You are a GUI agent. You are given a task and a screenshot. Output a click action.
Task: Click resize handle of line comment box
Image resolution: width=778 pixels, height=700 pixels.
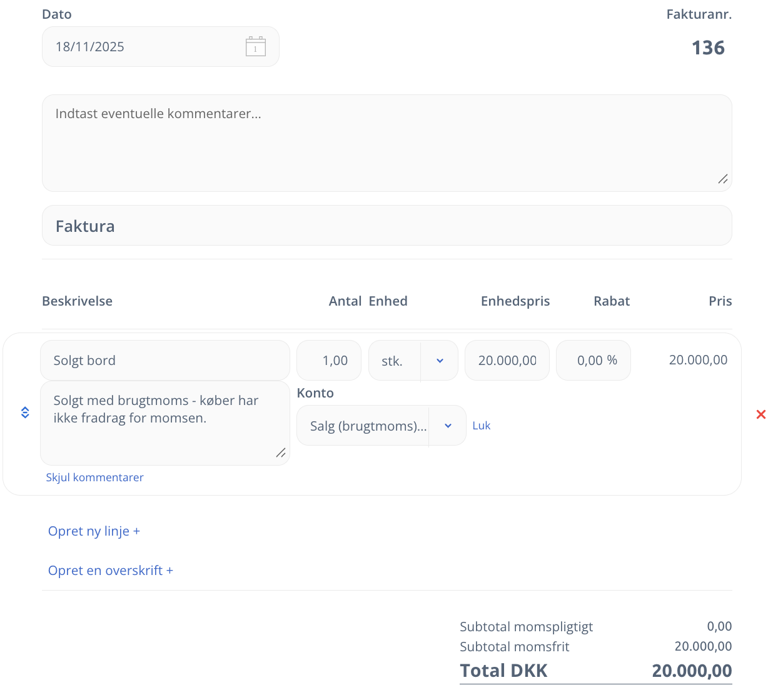coord(281,453)
